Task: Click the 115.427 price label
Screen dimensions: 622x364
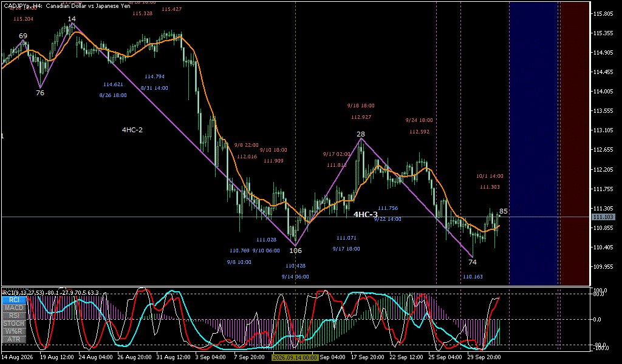Action: click(172, 9)
